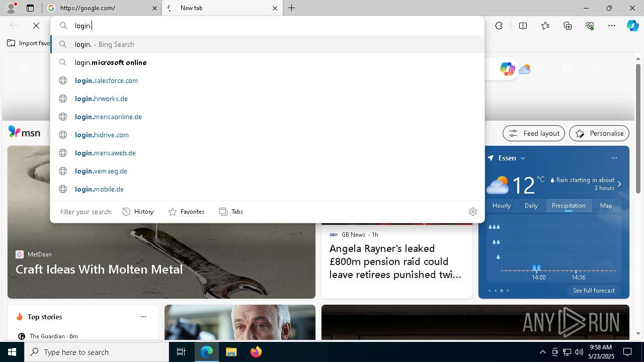Open See full forecast link
Screen dimensions: 644x362
click(594, 291)
